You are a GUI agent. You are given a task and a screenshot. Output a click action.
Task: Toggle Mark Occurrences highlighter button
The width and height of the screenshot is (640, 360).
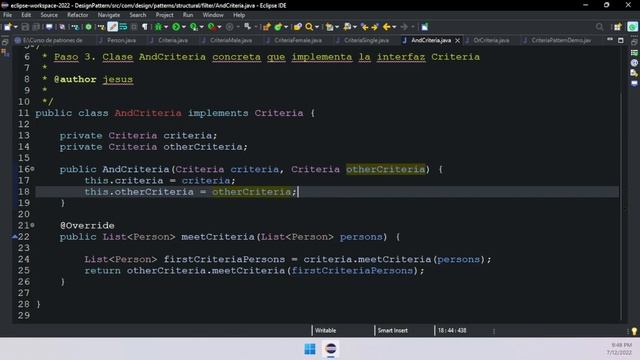pyautogui.click(x=113, y=27)
